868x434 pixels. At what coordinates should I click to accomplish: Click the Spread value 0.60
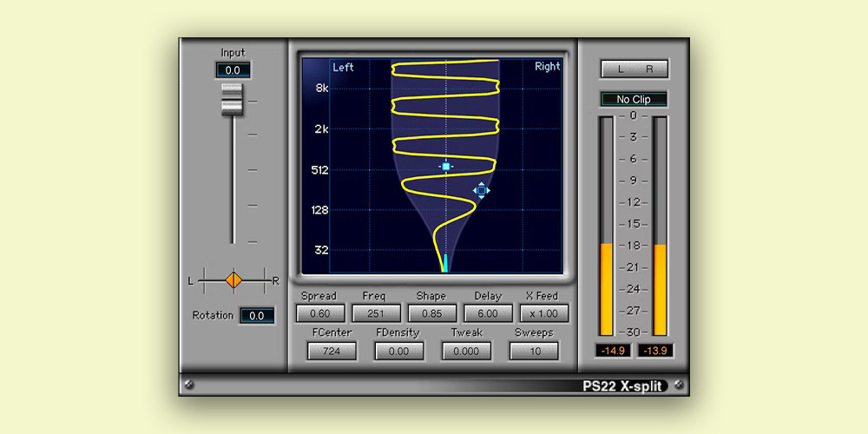(320, 313)
